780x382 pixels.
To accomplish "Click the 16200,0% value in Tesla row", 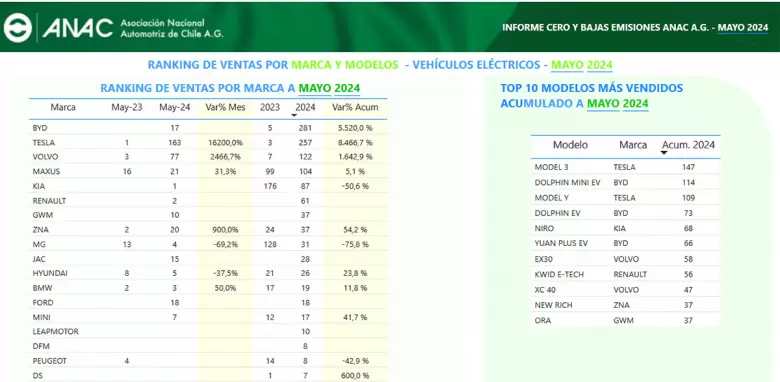I will pos(225,142).
